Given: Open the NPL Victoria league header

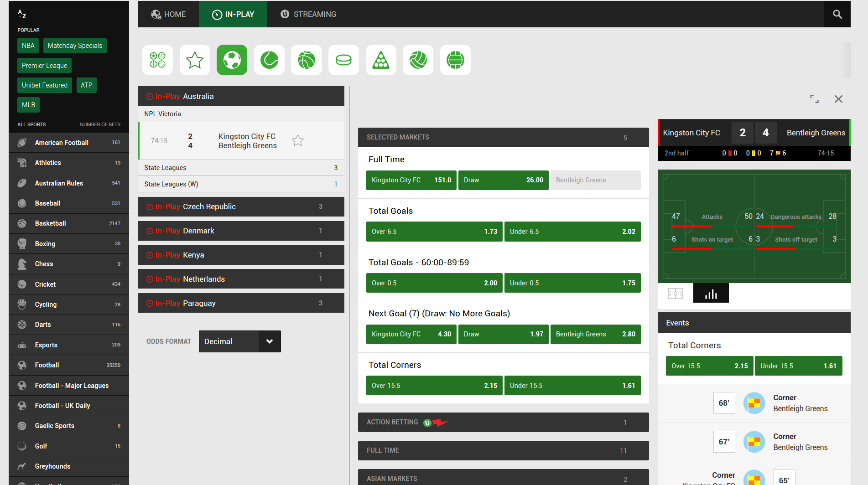Looking at the screenshot, I should click(x=241, y=114).
